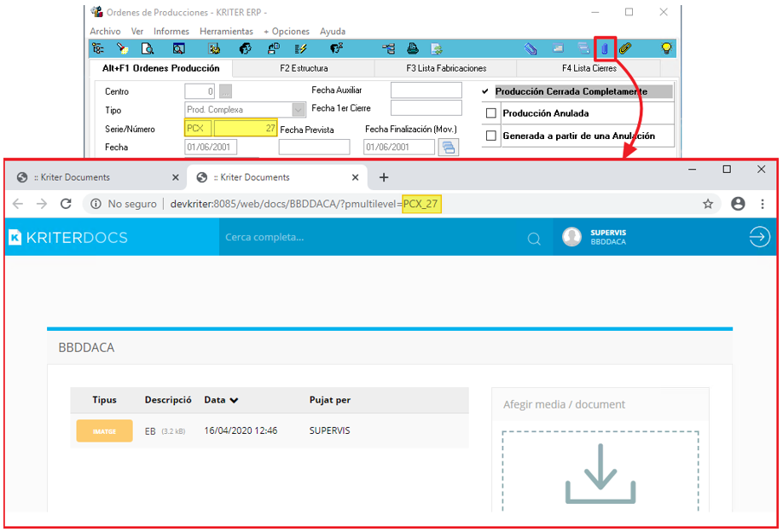This screenshot has width=783, height=532.
Task: Bookmark page with the star icon
Action: pos(708,204)
